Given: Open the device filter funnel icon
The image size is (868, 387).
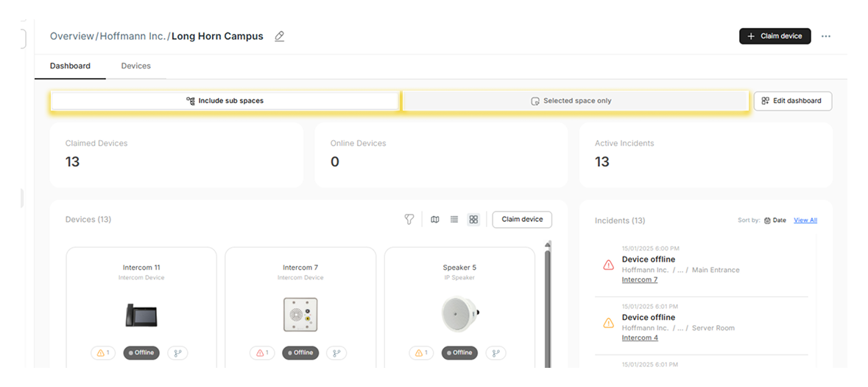Looking at the screenshot, I should click(x=409, y=220).
